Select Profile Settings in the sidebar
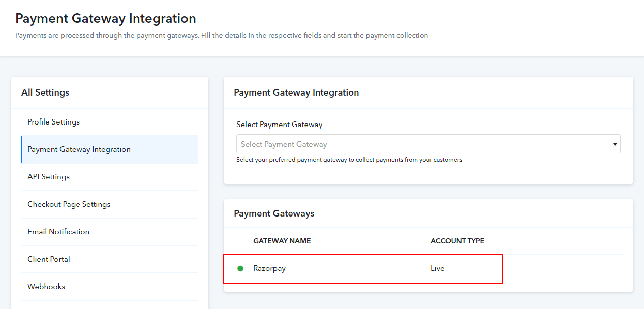Viewport: 644px width, 309px height. [x=53, y=122]
